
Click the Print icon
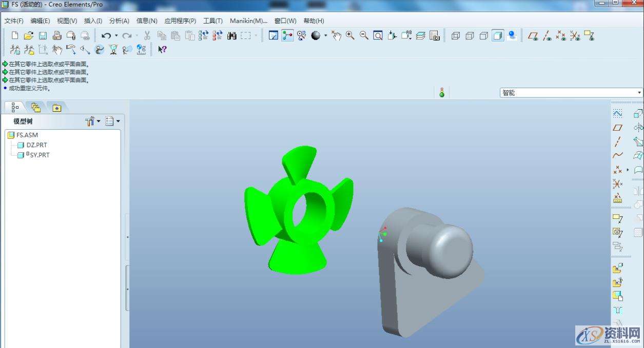pyautogui.click(x=57, y=35)
